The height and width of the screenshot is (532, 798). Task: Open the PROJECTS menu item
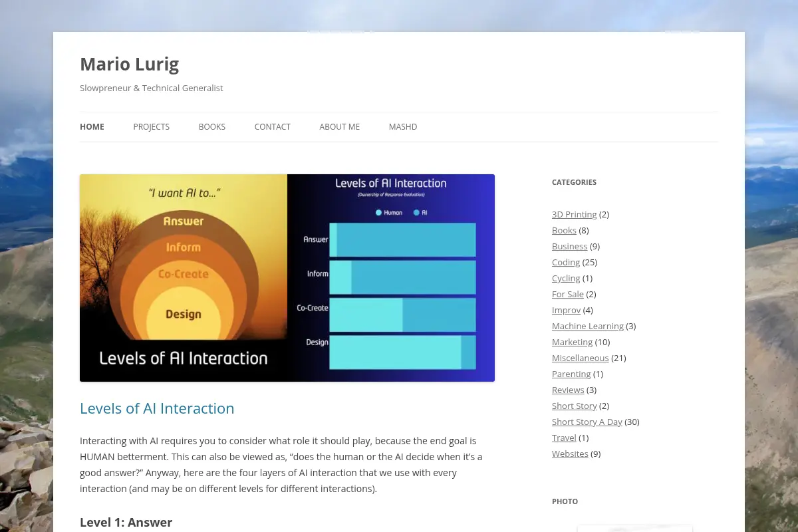(x=151, y=127)
